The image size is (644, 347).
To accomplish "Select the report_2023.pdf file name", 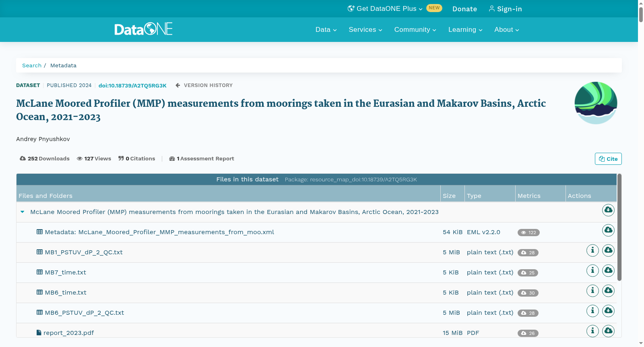I will coord(68,333).
